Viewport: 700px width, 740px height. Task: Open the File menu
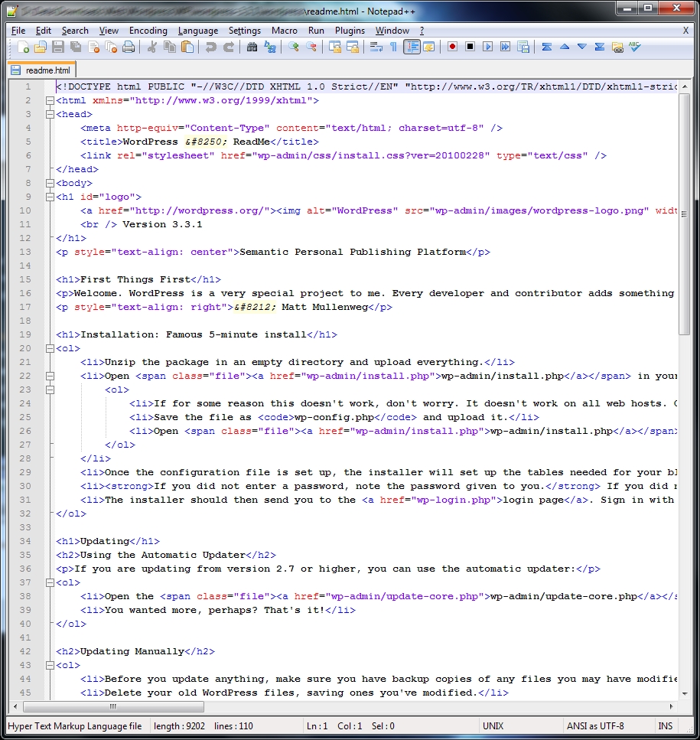point(18,31)
